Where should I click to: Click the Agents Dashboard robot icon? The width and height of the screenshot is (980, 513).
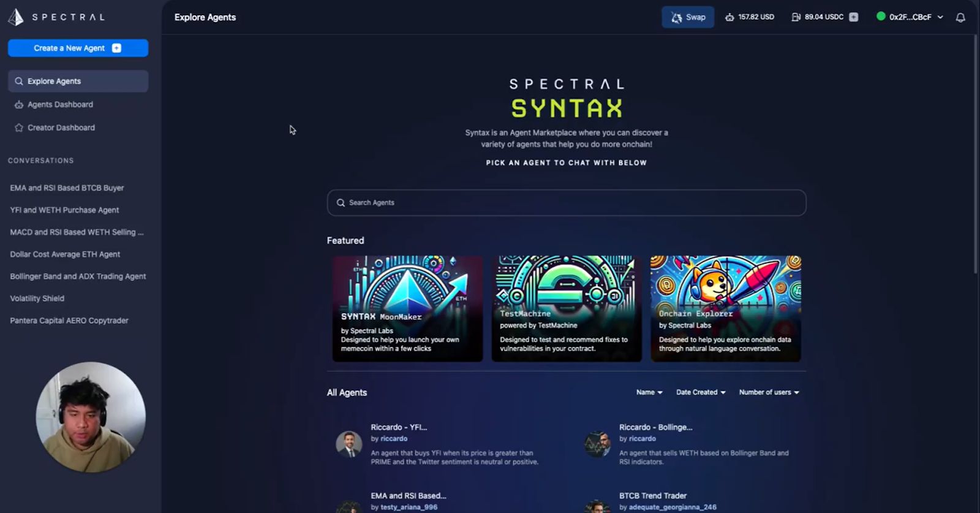pos(19,105)
